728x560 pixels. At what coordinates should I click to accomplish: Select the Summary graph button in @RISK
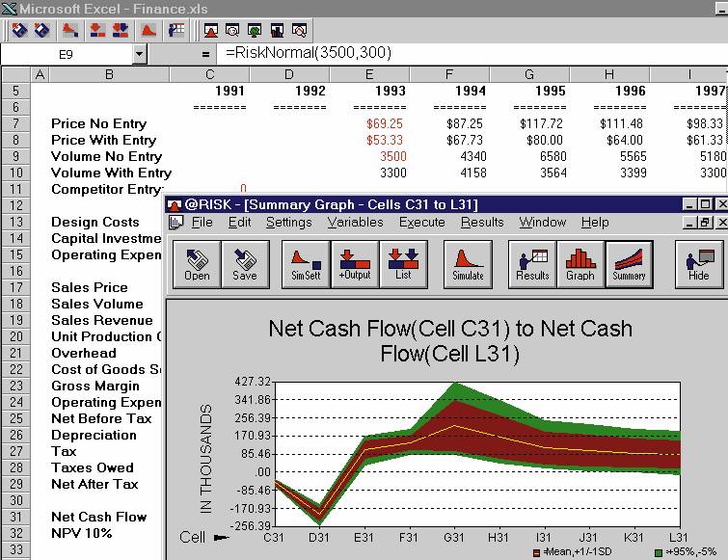coord(629,264)
